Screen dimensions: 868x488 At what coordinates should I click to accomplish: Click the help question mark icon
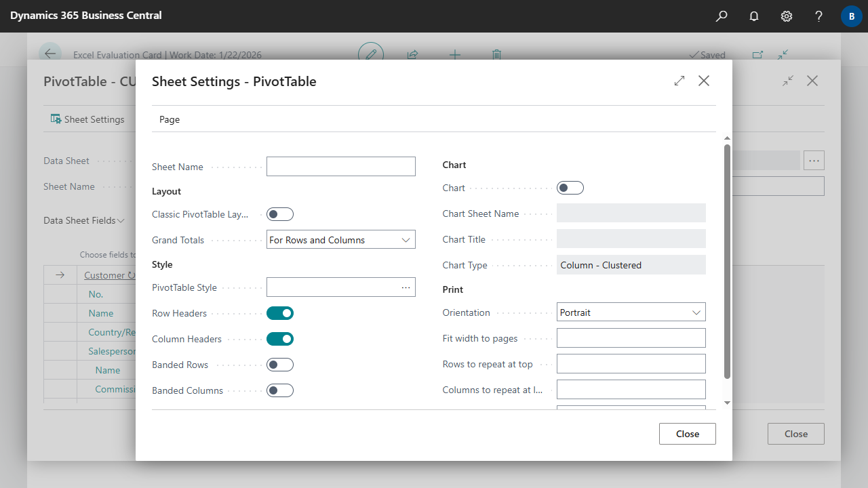(819, 16)
